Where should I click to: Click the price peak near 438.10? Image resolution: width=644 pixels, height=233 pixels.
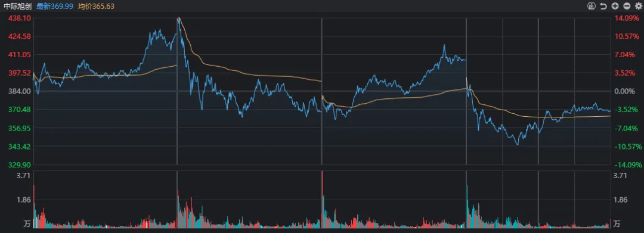[179, 18]
